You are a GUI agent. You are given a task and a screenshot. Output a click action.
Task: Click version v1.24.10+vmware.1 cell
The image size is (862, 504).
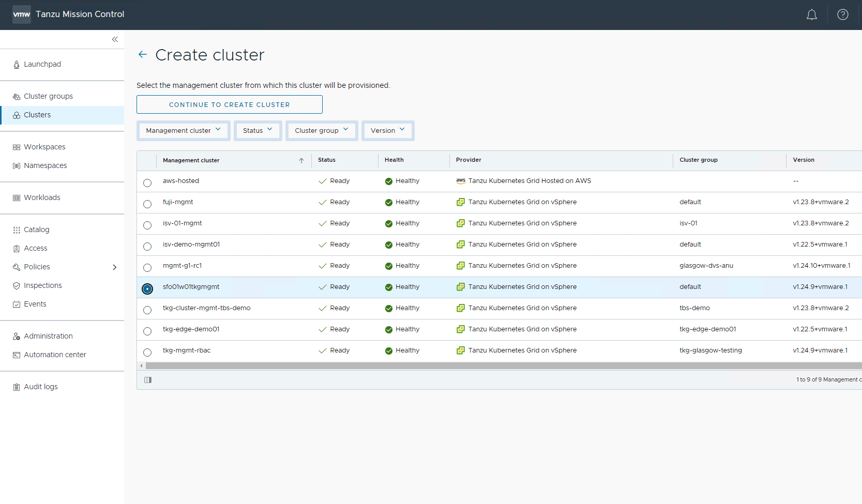[x=822, y=266]
